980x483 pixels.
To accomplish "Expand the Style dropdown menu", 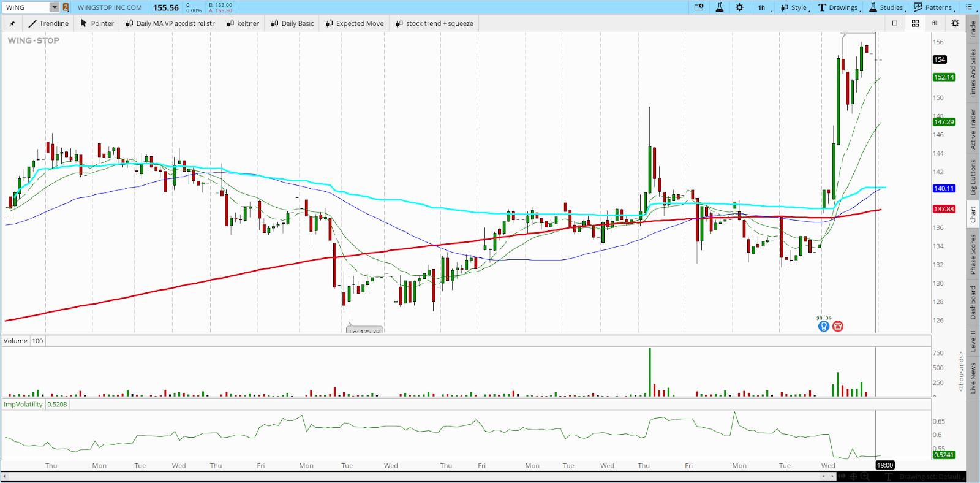I will pyautogui.click(x=795, y=7).
